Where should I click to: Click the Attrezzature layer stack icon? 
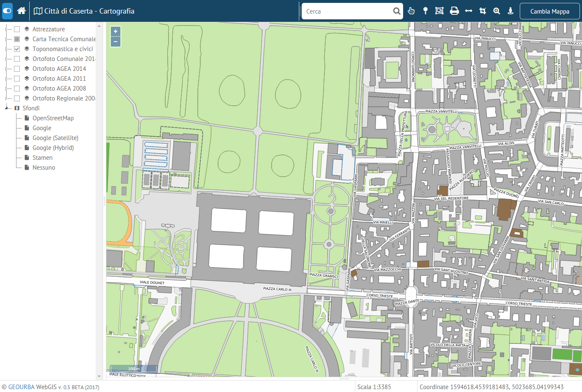(x=27, y=29)
